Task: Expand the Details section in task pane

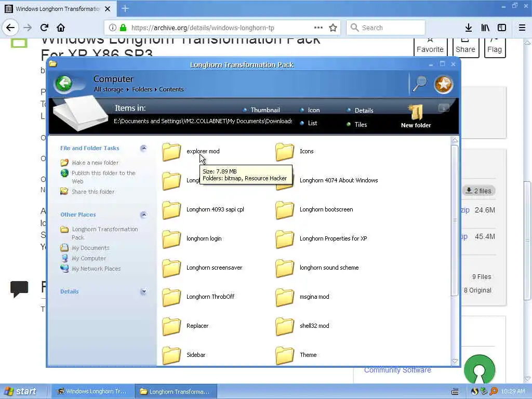Action: pyautogui.click(x=143, y=291)
